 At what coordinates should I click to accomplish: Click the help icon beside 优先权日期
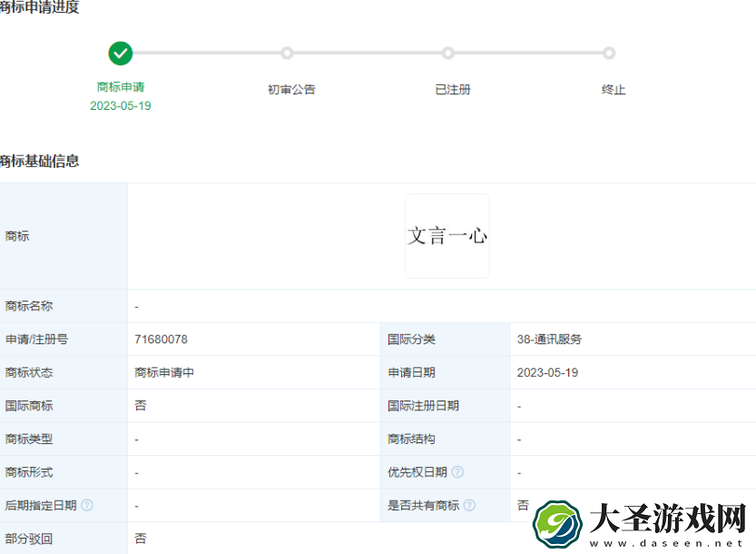pyautogui.click(x=457, y=472)
